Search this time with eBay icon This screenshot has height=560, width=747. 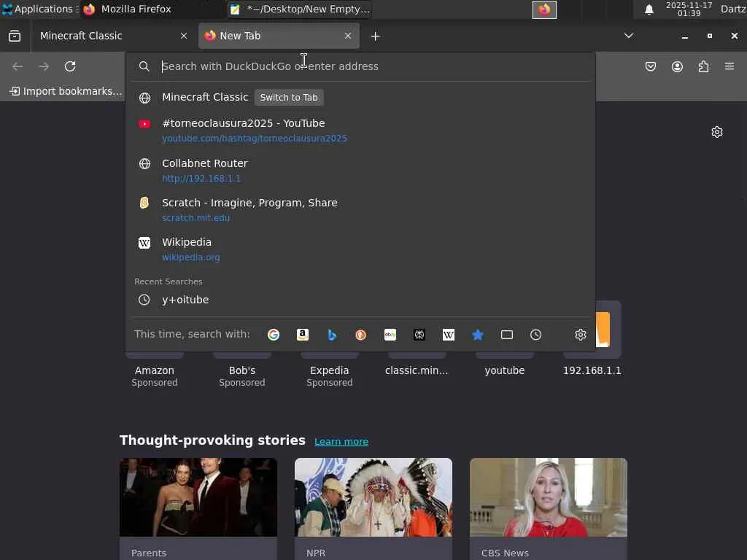(390, 335)
